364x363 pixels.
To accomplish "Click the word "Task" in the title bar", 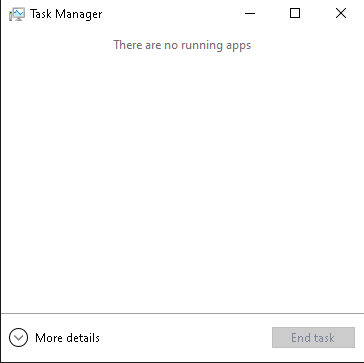I will point(41,14).
